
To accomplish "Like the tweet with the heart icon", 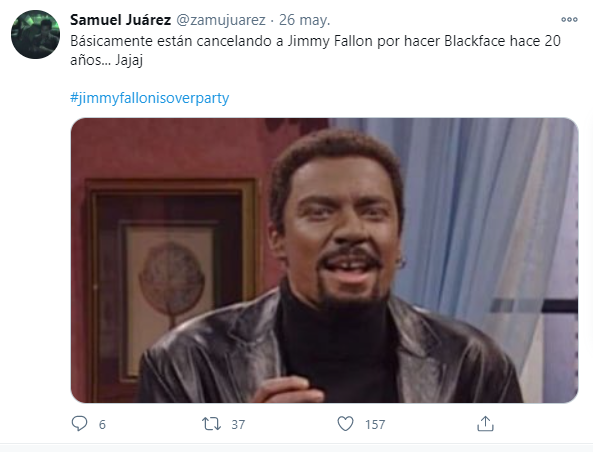I will (x=345, y=424).
